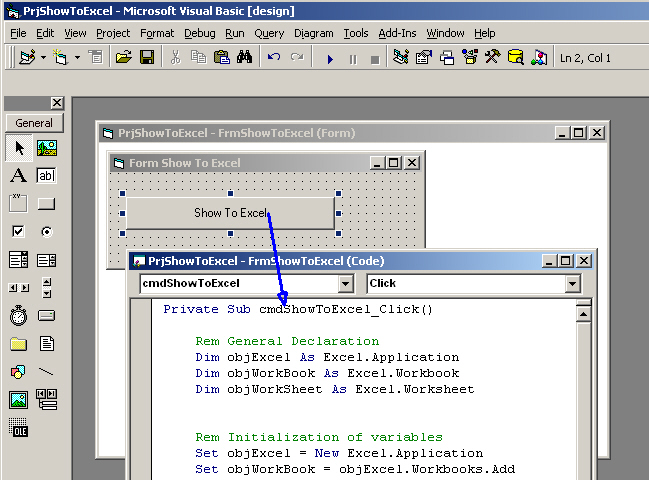Select the Label tool (A) in toolbox

coord(19,175)
